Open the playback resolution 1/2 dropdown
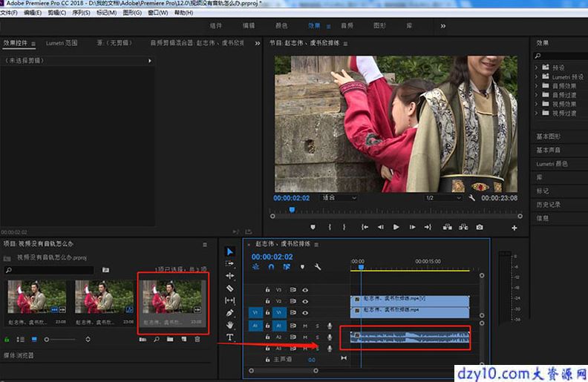588x382 pixels. [x=443, y=198]
